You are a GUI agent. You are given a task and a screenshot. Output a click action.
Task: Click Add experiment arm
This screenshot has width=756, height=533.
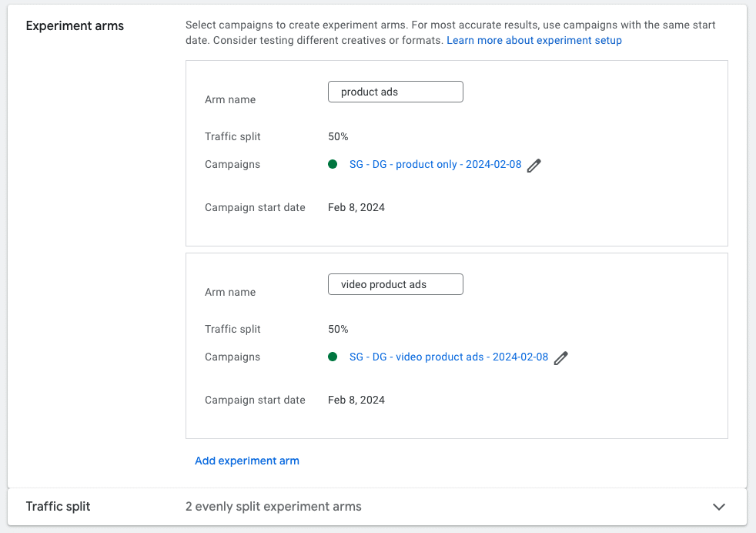247,460
